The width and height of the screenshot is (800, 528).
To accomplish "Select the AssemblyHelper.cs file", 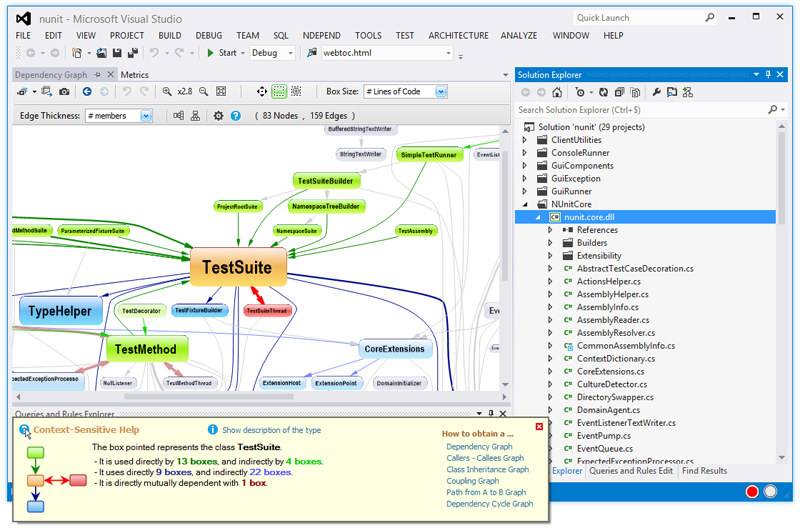I will (x=612, y=294).
